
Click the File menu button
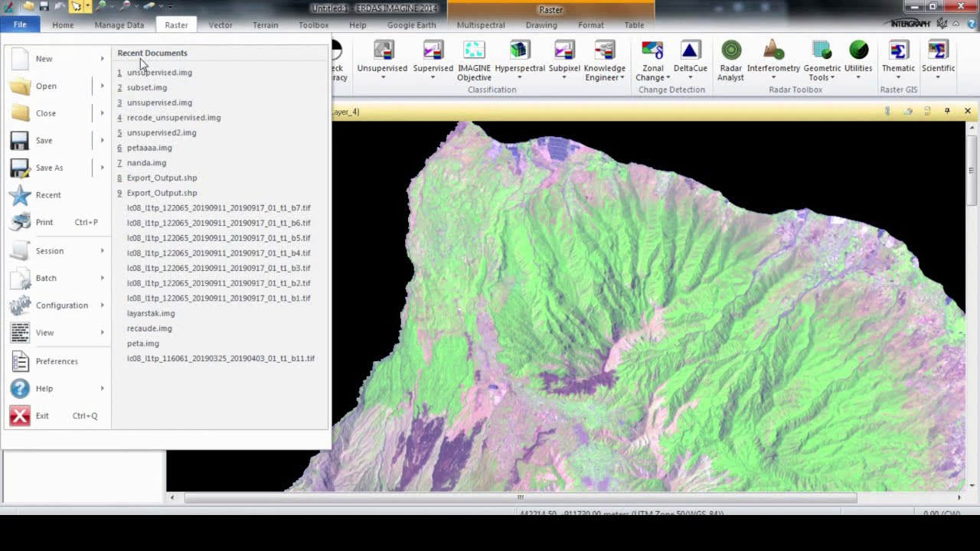[20, 25]
